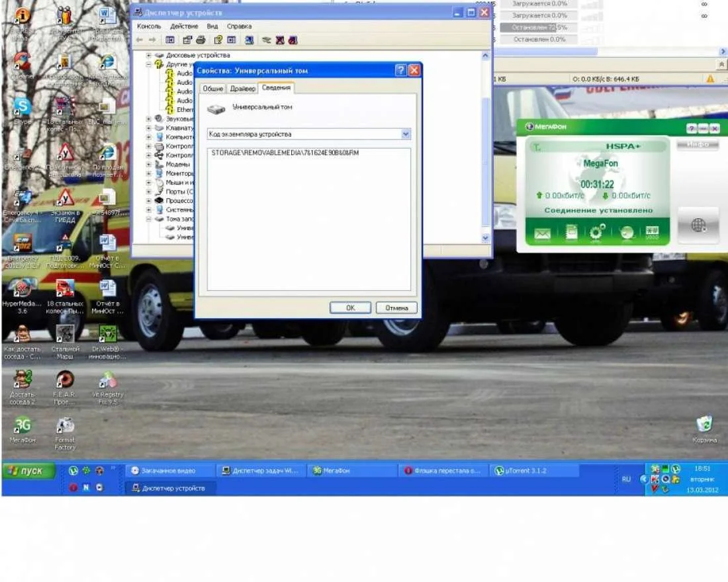Screen dimensions: 728x582
Task: Click the warning triangle in uTorrent status bar
Action: tap(710, 79)
